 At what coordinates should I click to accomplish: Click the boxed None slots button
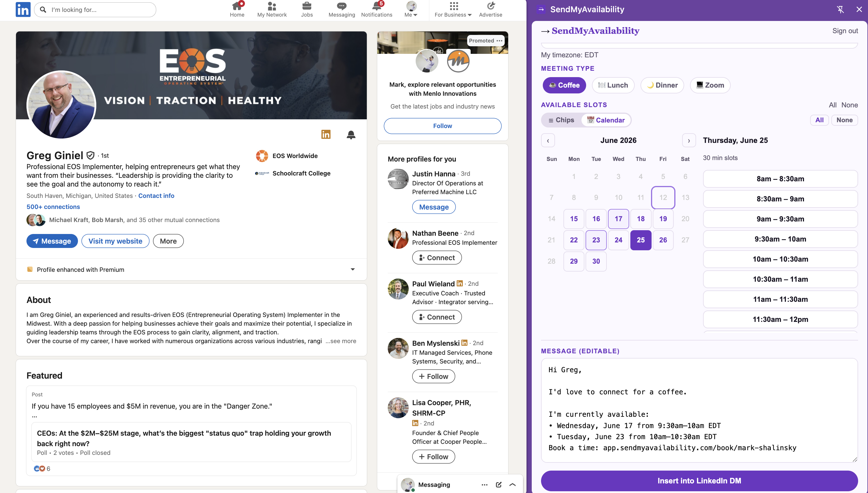844,120
